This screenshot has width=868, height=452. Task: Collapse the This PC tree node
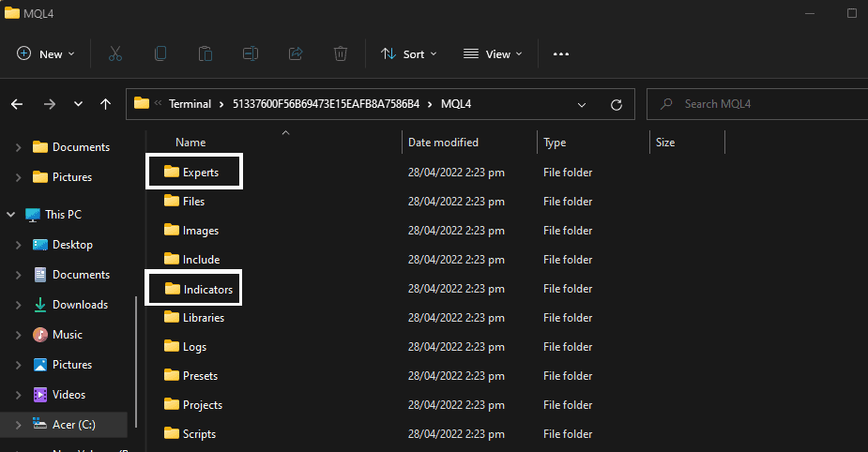pos(10,214)
